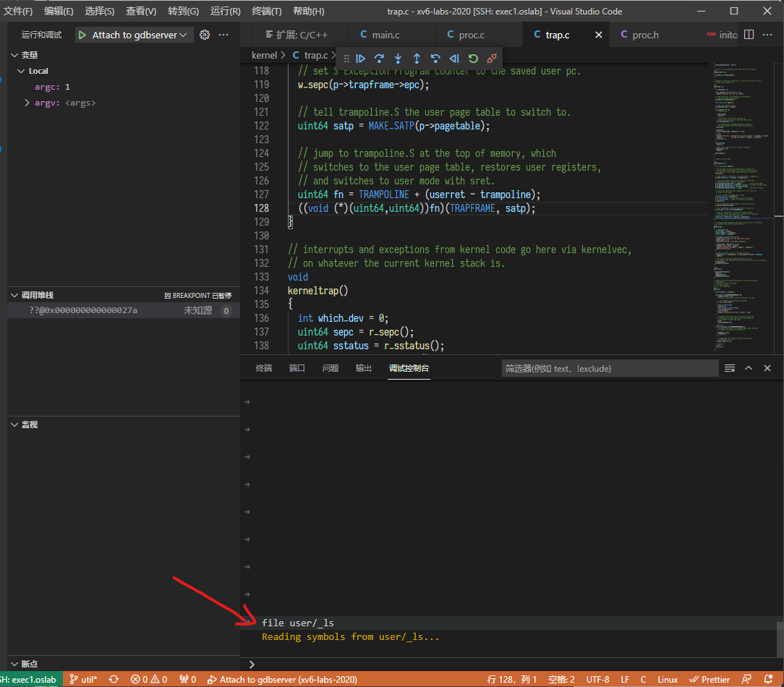Toggle word wrap list icon in debug console
Screen dimensions: 784x687
tap(730, 369)
